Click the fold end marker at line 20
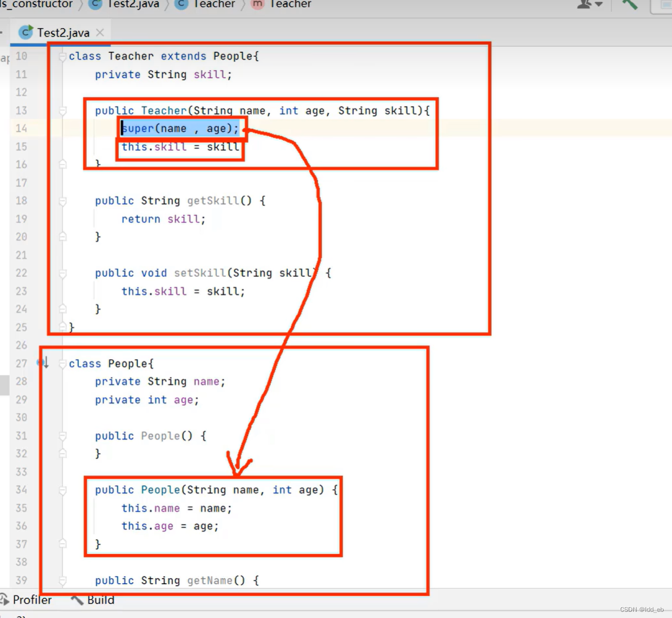The image size is (672, 618). tap(63, 236)
